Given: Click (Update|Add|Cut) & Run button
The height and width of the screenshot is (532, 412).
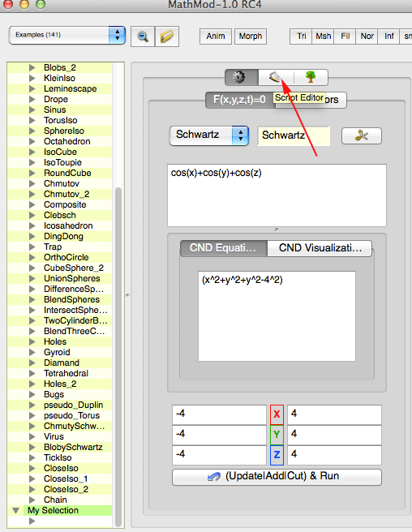Looking at the screenshot, I should pos(277,477).
